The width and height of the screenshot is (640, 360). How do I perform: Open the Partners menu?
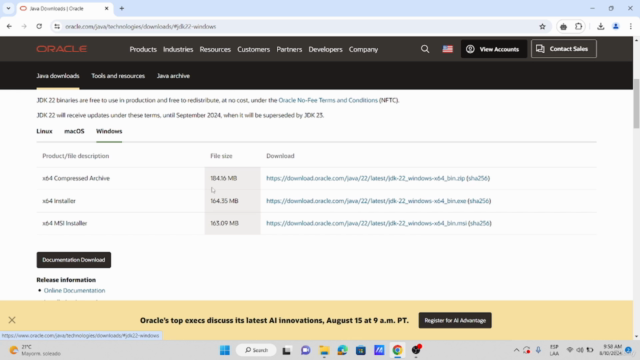pos(289,49)
